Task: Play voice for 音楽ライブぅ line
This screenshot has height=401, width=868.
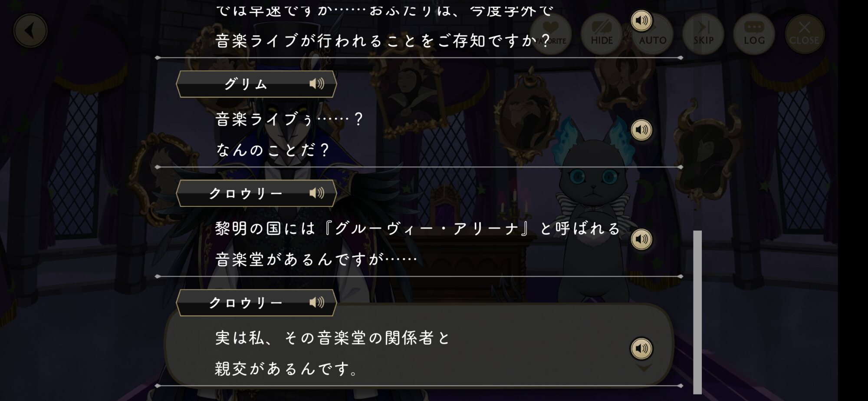Action: tap(641, 130)
